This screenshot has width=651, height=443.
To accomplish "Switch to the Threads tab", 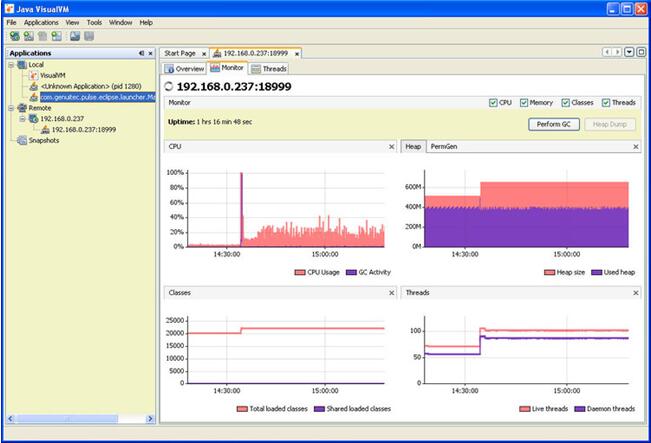I will (269, 69).
